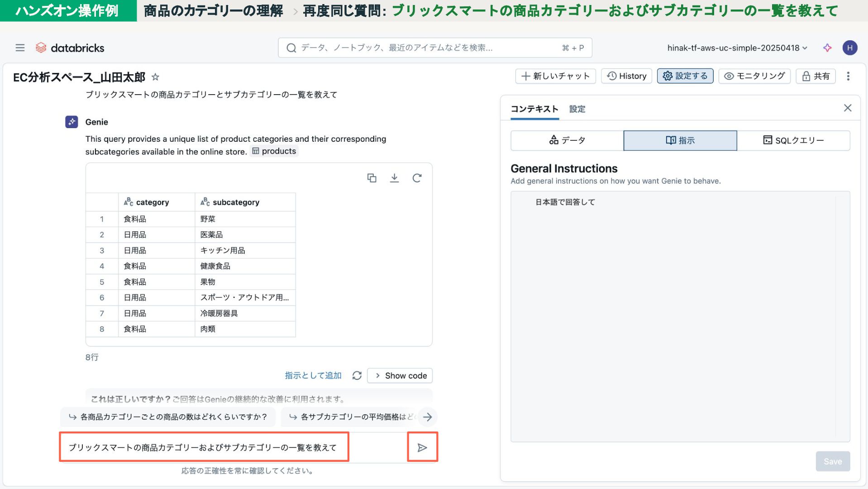
Task: Click the products table chip
Action: [274, 151]
